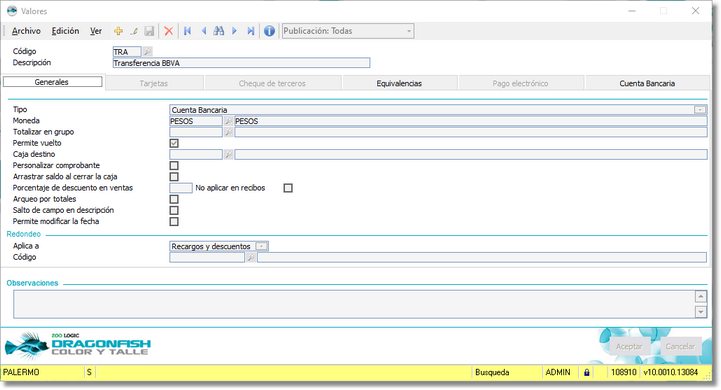Click lookup icon next to Código TRA
Image resolution: width=721 pixels, height=390 pixels.
(147, 52)
